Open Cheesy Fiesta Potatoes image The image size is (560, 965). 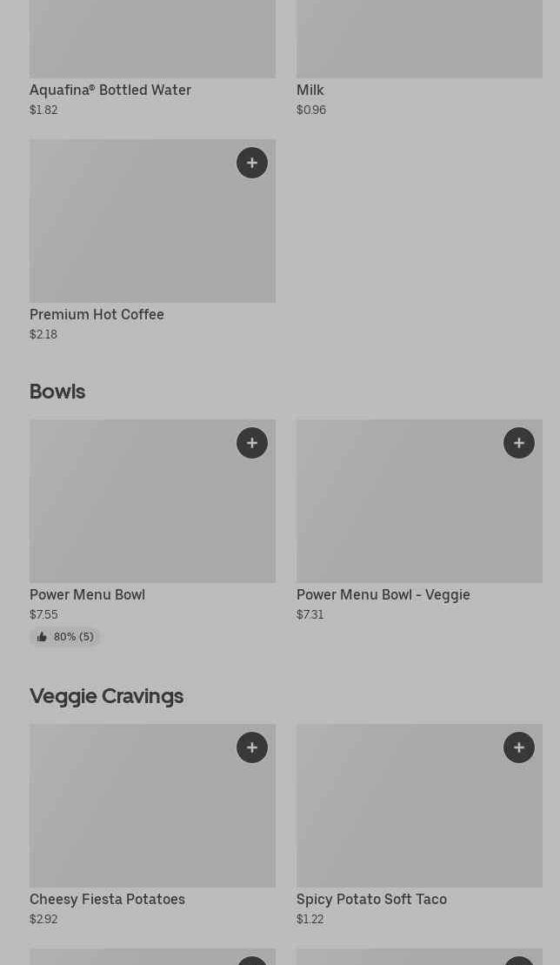152,806
